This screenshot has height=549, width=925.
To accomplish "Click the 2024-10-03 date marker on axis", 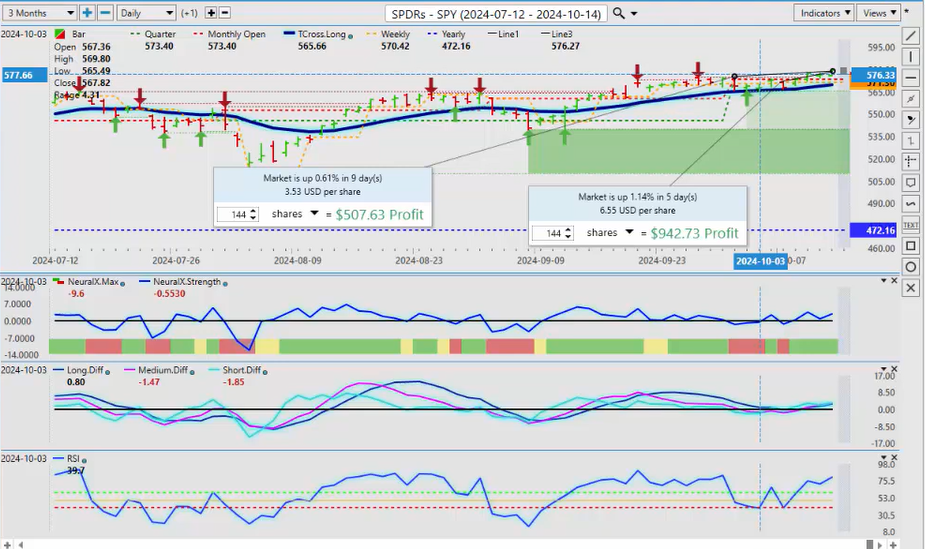I will [760, 261].
